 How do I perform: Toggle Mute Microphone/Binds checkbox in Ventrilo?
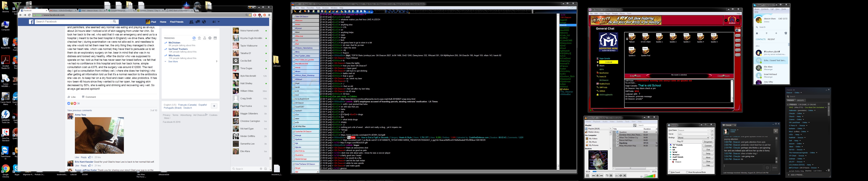click(x=687, y=172)
